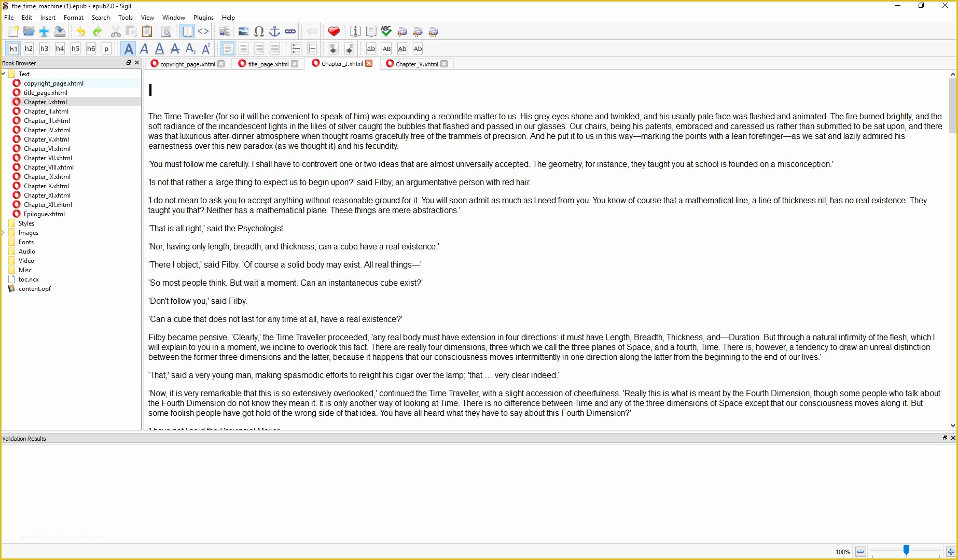
Task: Click the red heart Donate icon
Action: [334, 32]
